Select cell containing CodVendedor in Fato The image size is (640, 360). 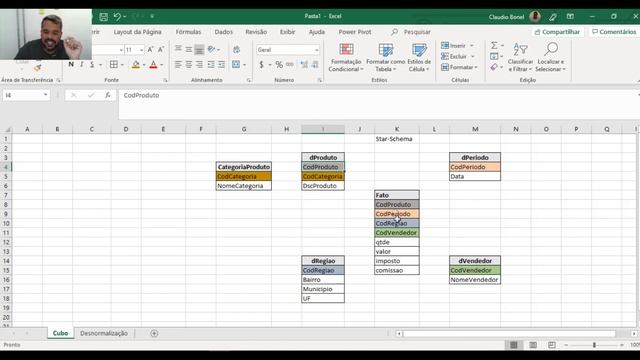point(397,233)
